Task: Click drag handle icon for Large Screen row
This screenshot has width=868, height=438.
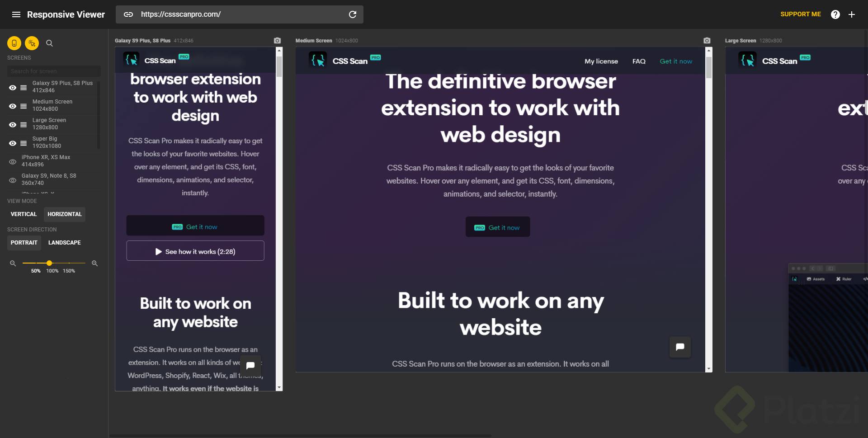Action: (24, 124)
